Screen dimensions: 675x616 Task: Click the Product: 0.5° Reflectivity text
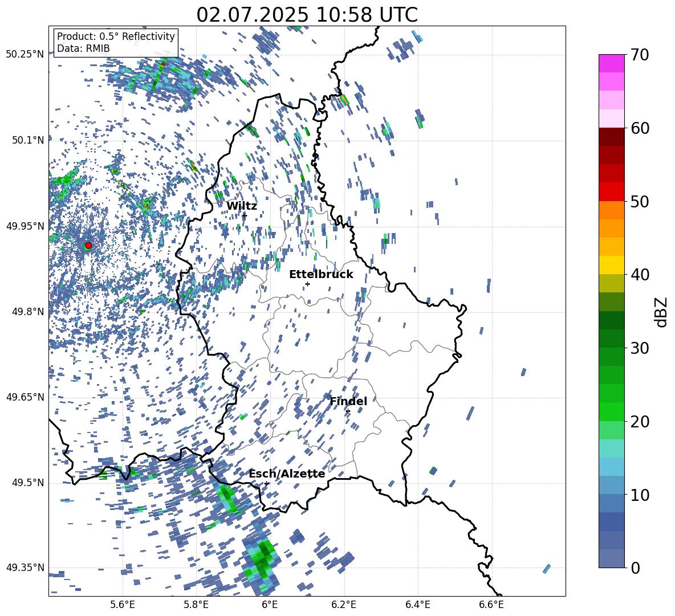[116, 36]
